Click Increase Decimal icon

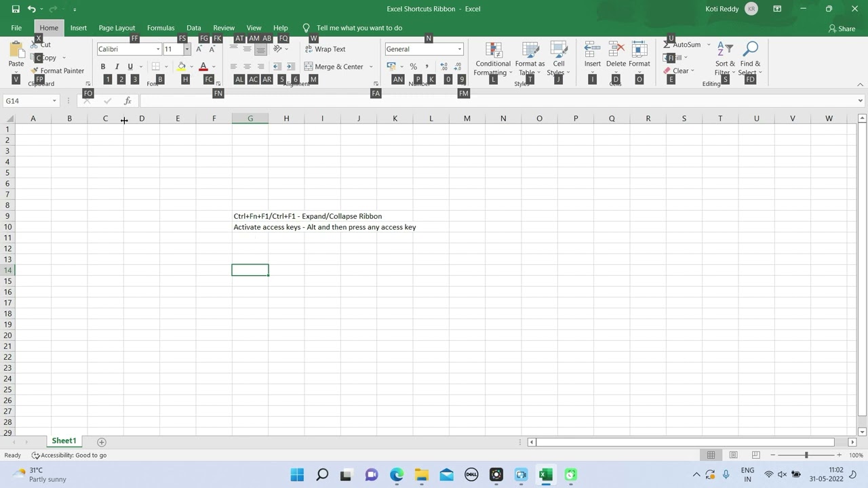[x=444, y=66]
